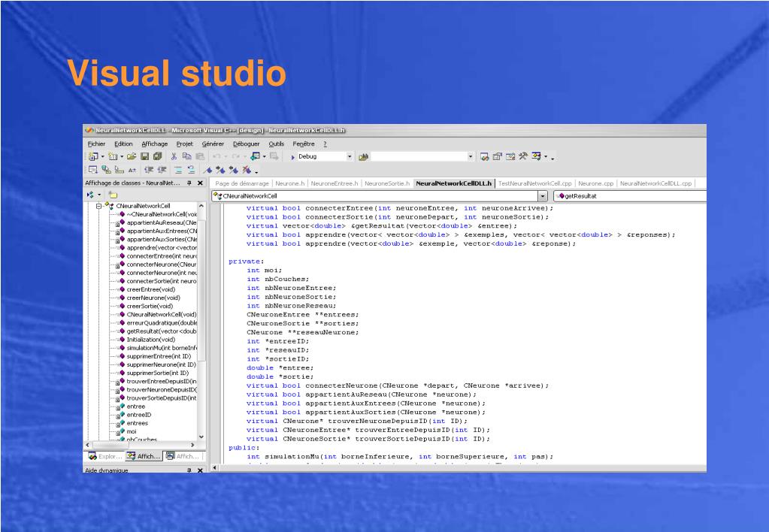Screen dimensions: 769x532
Task: Clear all bookmarks icon
Action: coord(247,170)
